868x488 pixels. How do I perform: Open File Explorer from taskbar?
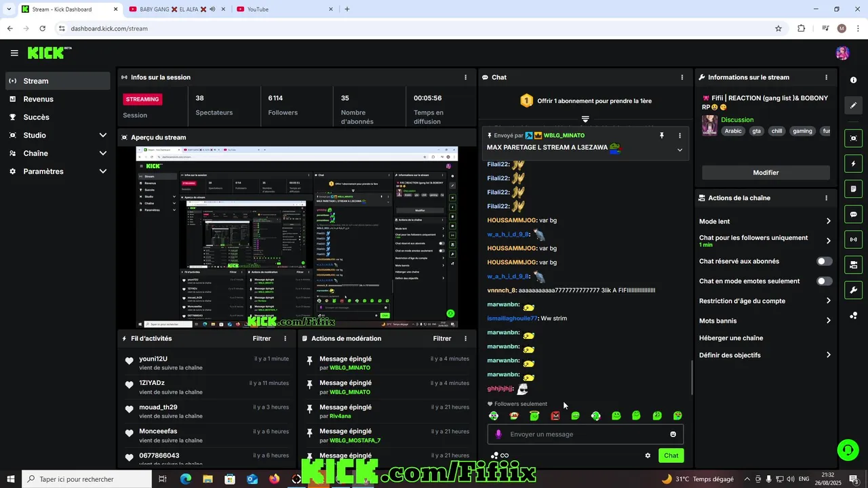pyautogui.click(x=208, y=479)
